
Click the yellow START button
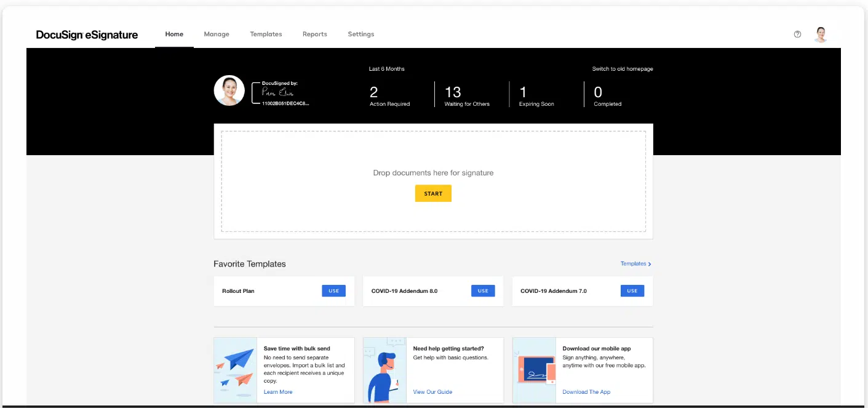tap(433, 193)
